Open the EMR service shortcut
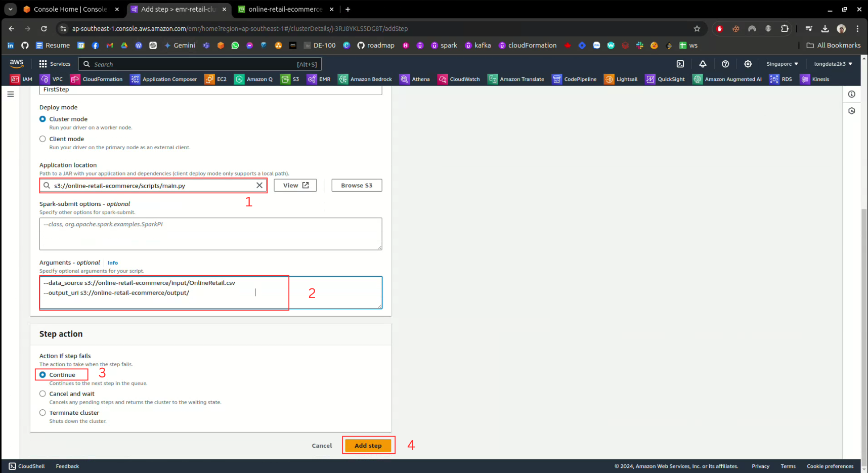This screenshot has width=868, height=473. tap(319, 79)
